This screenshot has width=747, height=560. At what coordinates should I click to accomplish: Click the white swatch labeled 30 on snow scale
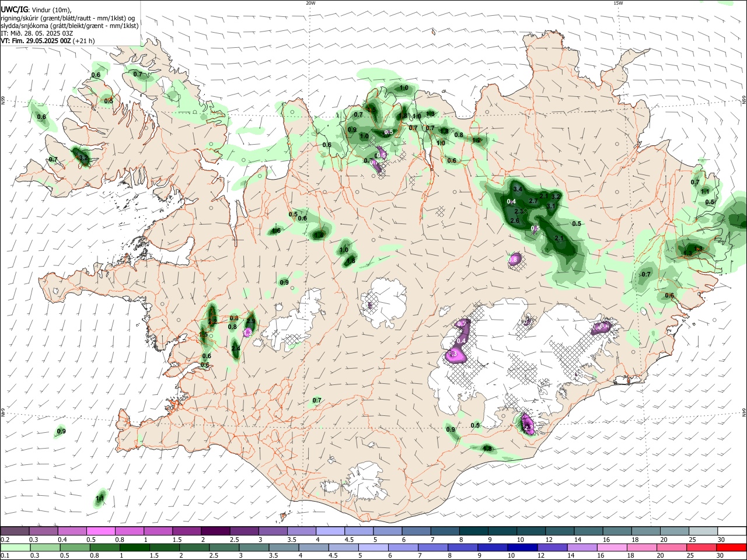tap(731, 531)
